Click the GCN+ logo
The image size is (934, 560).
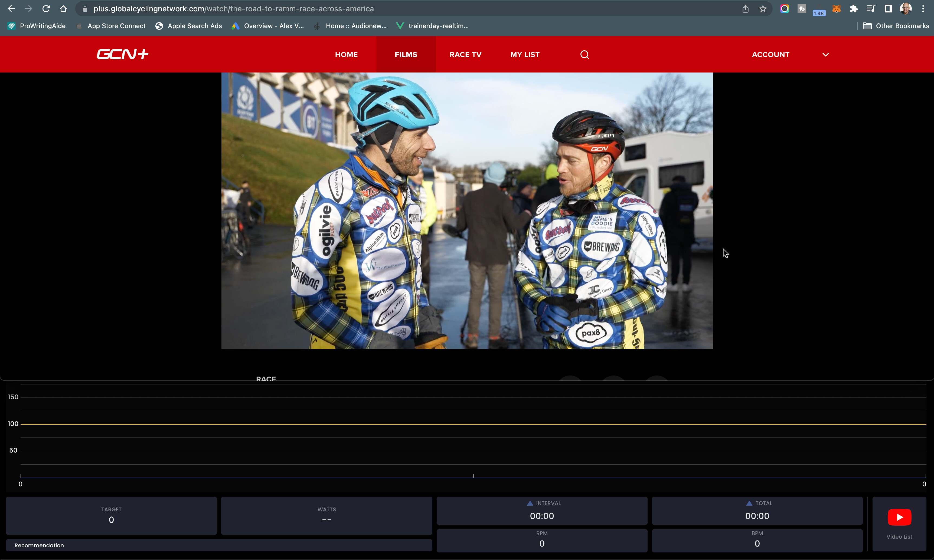(123, 54)
